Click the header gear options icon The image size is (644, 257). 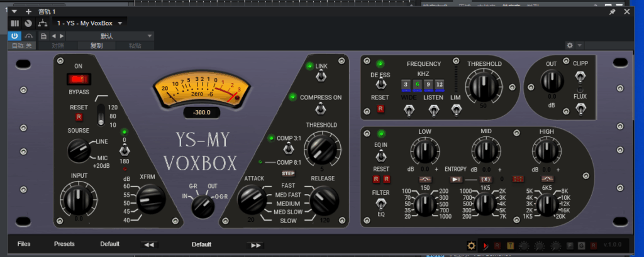point(570,45)
